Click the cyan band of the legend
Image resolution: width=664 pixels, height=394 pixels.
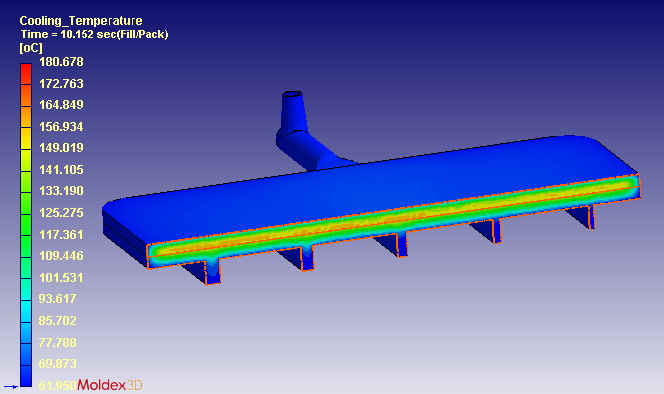pos(26,311)
